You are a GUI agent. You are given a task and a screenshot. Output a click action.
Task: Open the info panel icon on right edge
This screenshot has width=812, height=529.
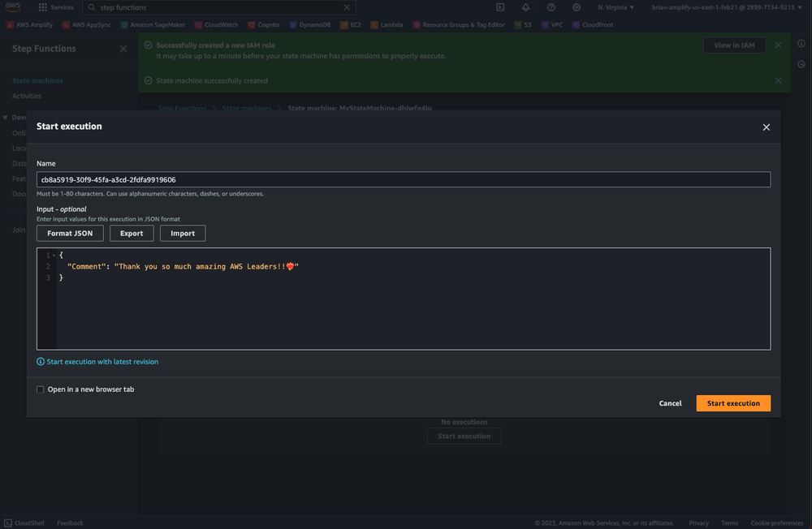tap(801, 44)
